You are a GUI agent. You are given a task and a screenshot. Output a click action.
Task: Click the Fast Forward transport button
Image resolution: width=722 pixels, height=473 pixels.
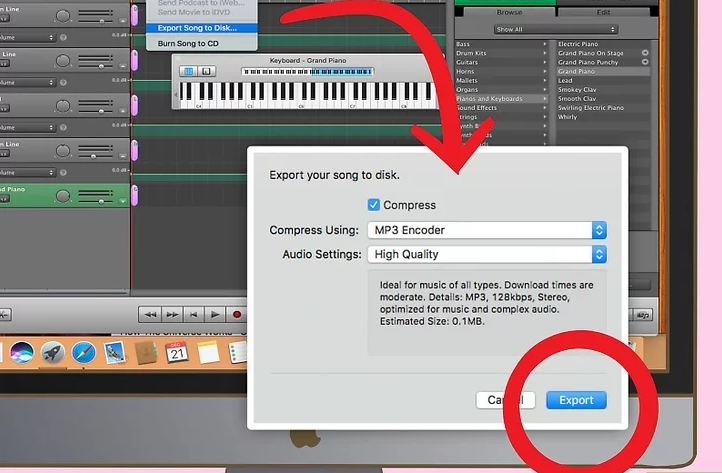(x=172, y=315)
